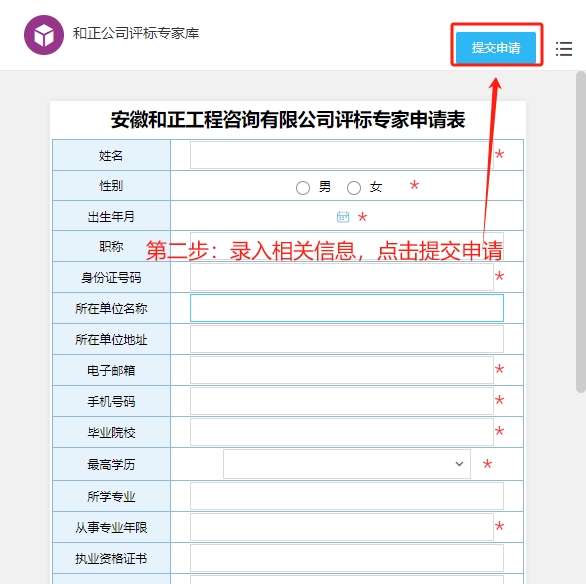Click into the 所在单位名称 text box

347,308
